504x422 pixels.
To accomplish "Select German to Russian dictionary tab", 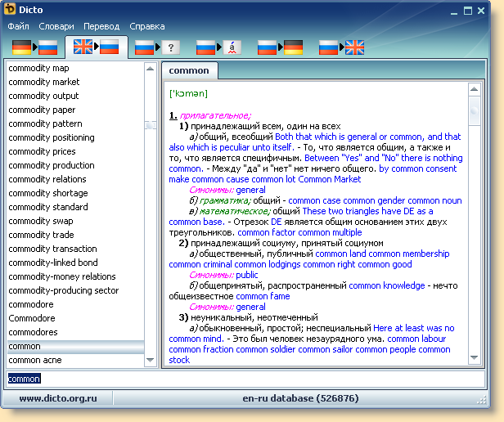I will 34,47.
